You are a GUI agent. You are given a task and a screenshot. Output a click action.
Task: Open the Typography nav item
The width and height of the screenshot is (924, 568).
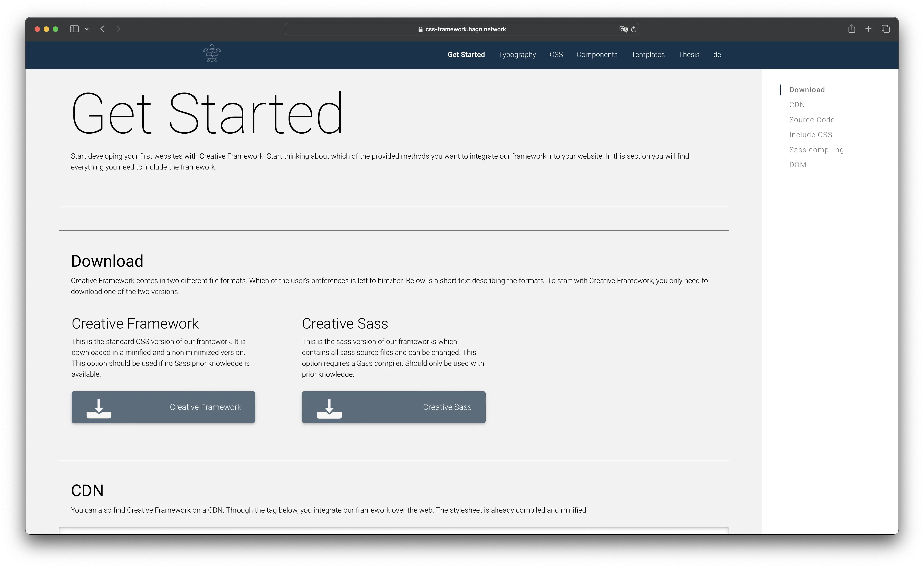click(517, 55)
